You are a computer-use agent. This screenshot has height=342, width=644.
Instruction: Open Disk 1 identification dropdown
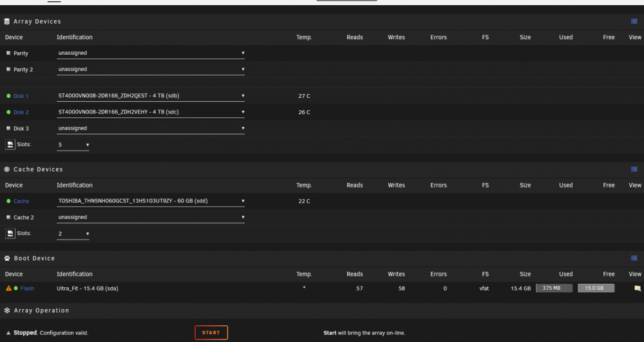click(151, 96)
